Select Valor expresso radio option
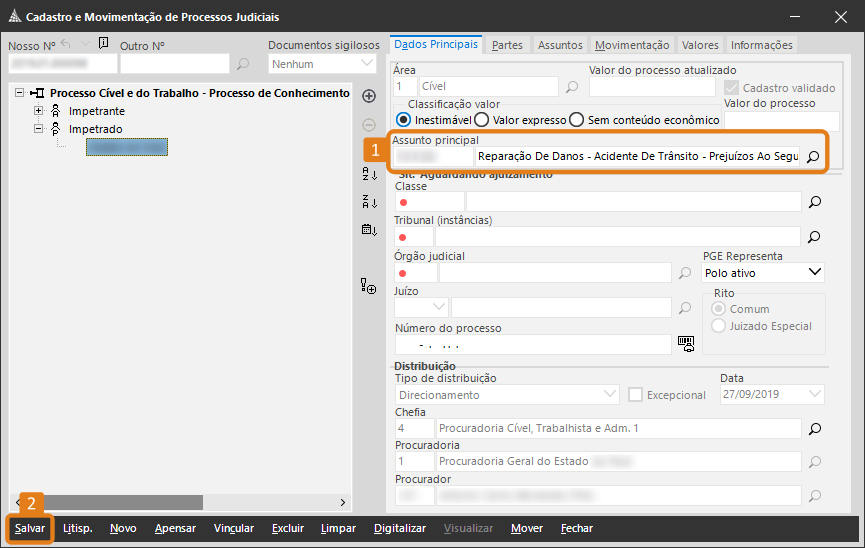This screenshot has height=548, width=865. [x=481, y=120]
